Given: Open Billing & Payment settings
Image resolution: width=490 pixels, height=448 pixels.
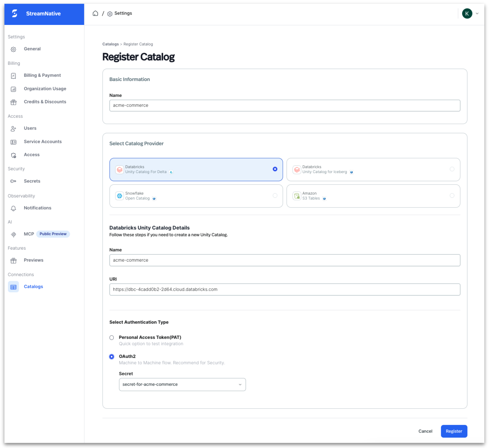Looking at the screenshot, I should point(42,75).
